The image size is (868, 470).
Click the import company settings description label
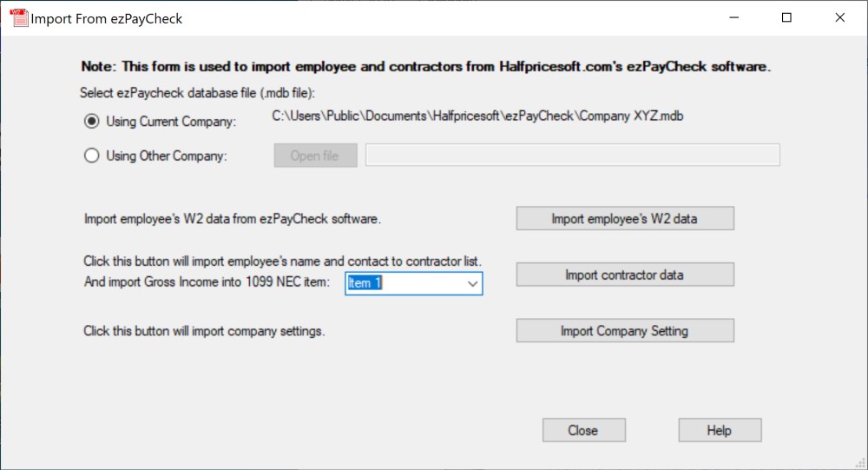coord(204,331)
